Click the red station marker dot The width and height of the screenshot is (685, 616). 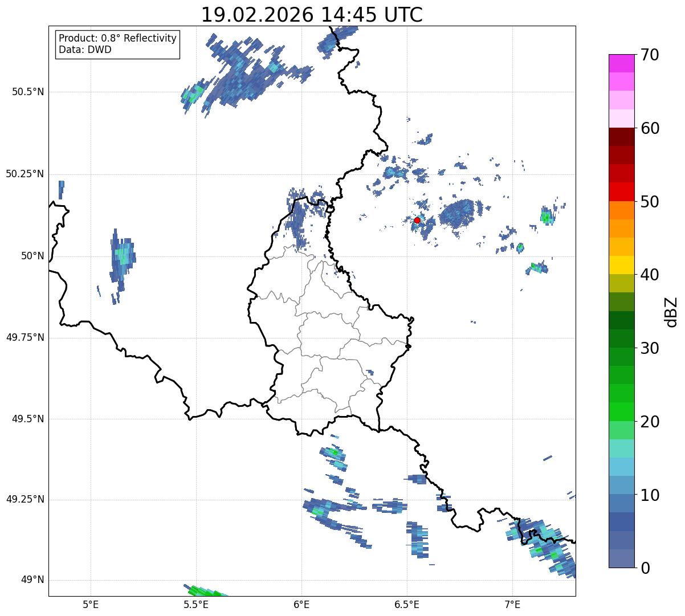coord(417,220)
